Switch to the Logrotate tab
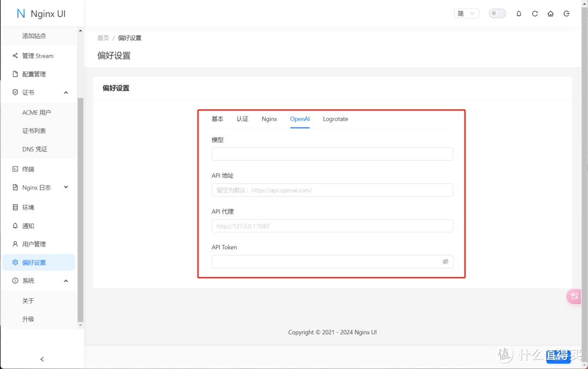The width and height of the screenshot is (588, 369). click(335, 119)
